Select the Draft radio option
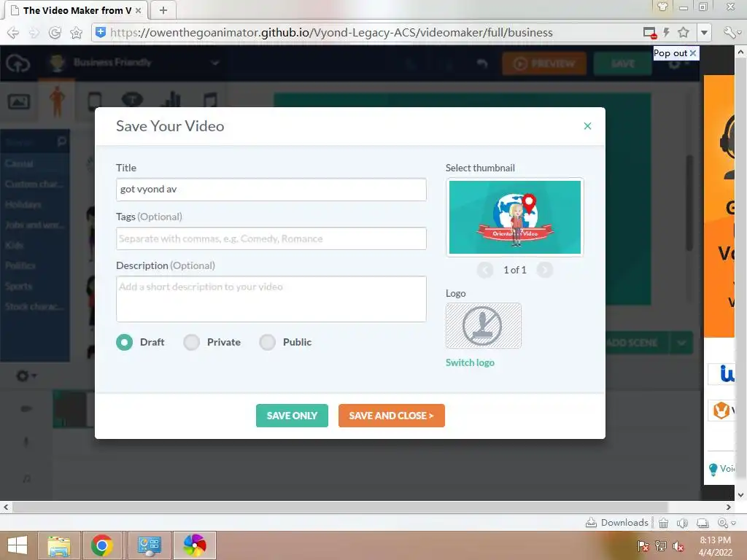Image resolution: width=747 pixels, height=560 pixels. [124, 342]
